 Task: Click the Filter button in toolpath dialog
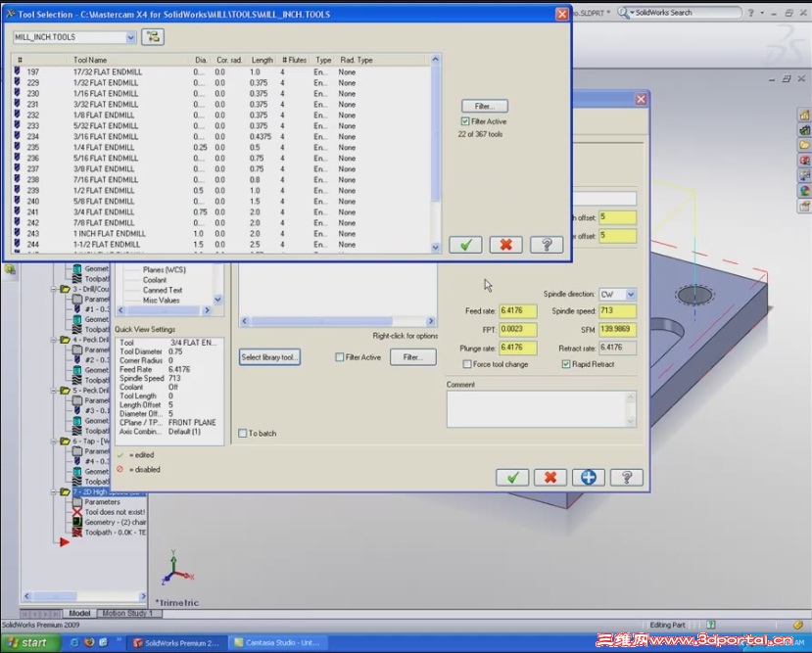[412, 357]
